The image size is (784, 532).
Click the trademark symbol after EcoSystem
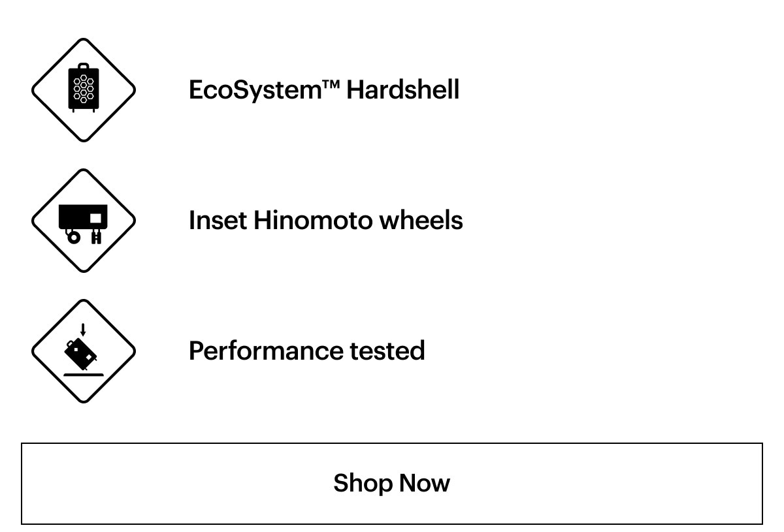[x=330, y=85]
